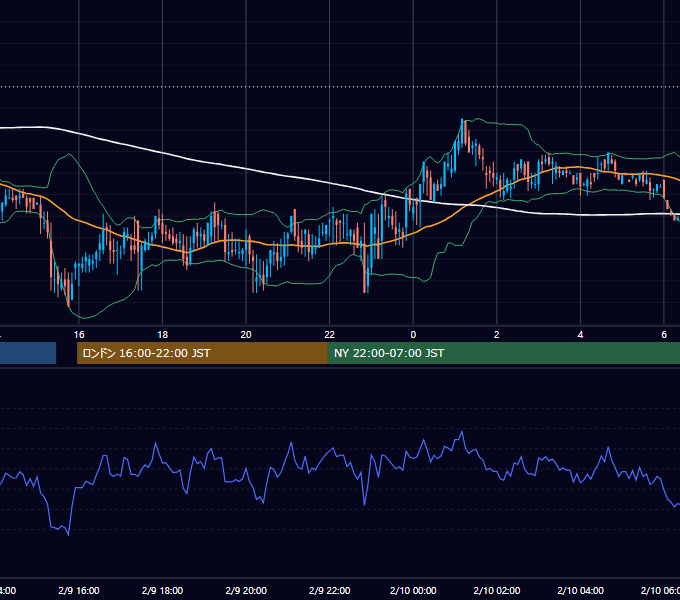Click the '2/10 00:00' date label

413,590
